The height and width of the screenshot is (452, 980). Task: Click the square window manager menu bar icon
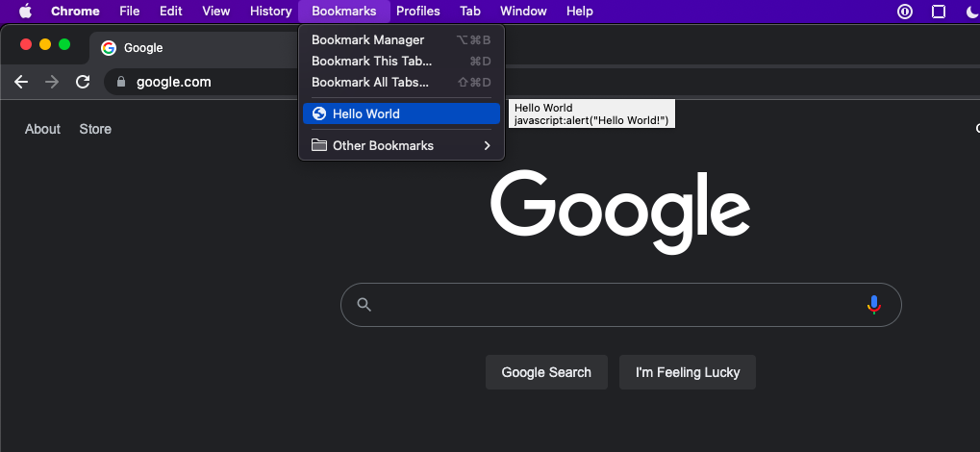coord(939,12)
